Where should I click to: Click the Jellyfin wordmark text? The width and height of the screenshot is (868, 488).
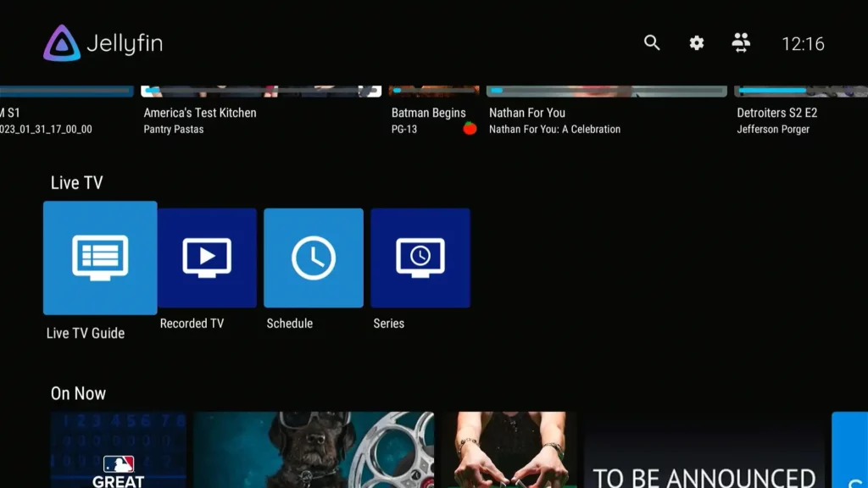(125, 43)
